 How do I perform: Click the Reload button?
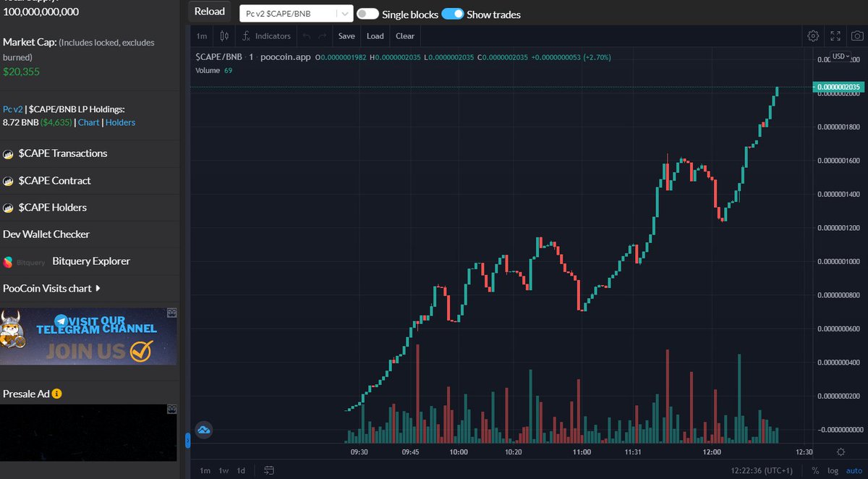(x=210, y=12)
